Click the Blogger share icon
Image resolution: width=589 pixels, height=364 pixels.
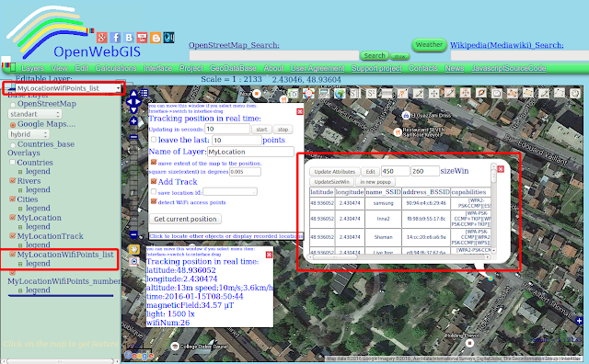tap(156, 38)
